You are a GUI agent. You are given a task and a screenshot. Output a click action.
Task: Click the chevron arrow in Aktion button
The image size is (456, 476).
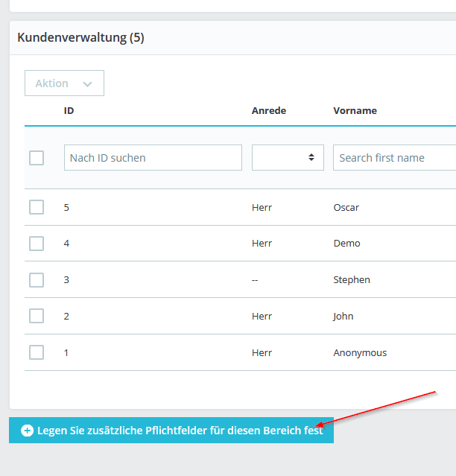click(x=88, y=84)
